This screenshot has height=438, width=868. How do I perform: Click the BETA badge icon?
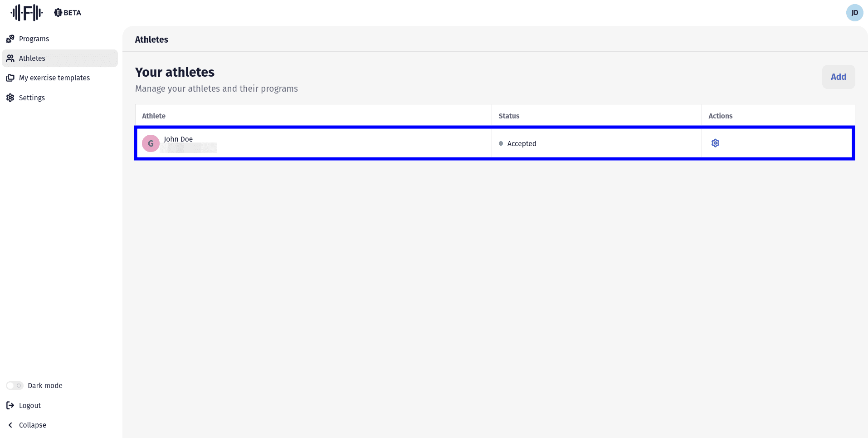(x=58, y=13)
